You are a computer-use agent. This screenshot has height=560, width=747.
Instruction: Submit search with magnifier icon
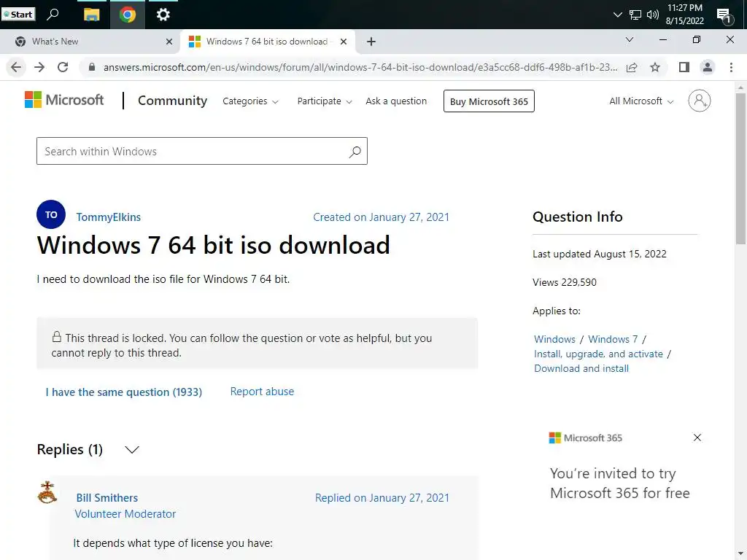tap(355, 152)
